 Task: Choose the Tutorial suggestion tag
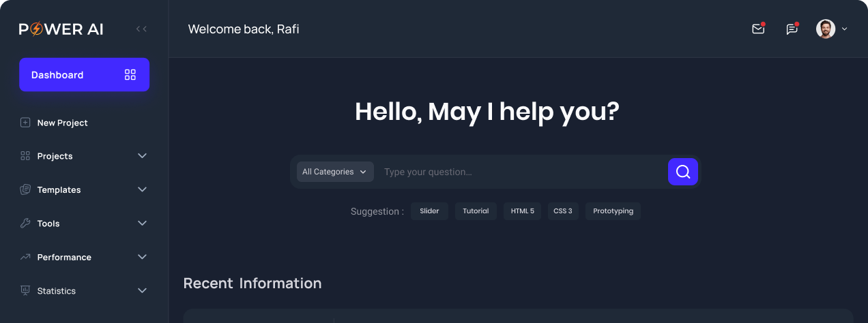point(476,211)
